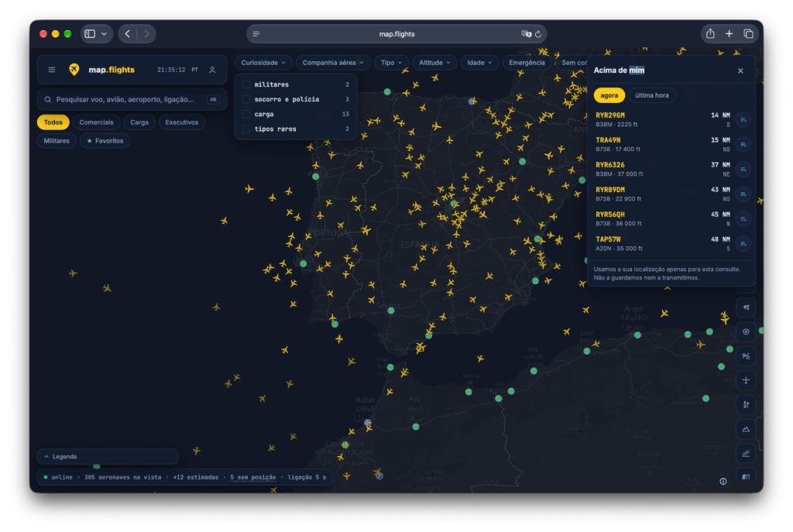Image resolution: width=793 pixels, height=532 pixels.
Task: Click Safari reader view icon in address bar
Action: coord(256,34)
